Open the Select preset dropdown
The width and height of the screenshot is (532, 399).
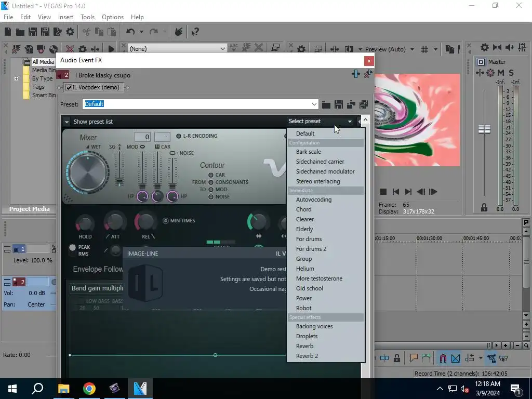[x=320, y=121]
